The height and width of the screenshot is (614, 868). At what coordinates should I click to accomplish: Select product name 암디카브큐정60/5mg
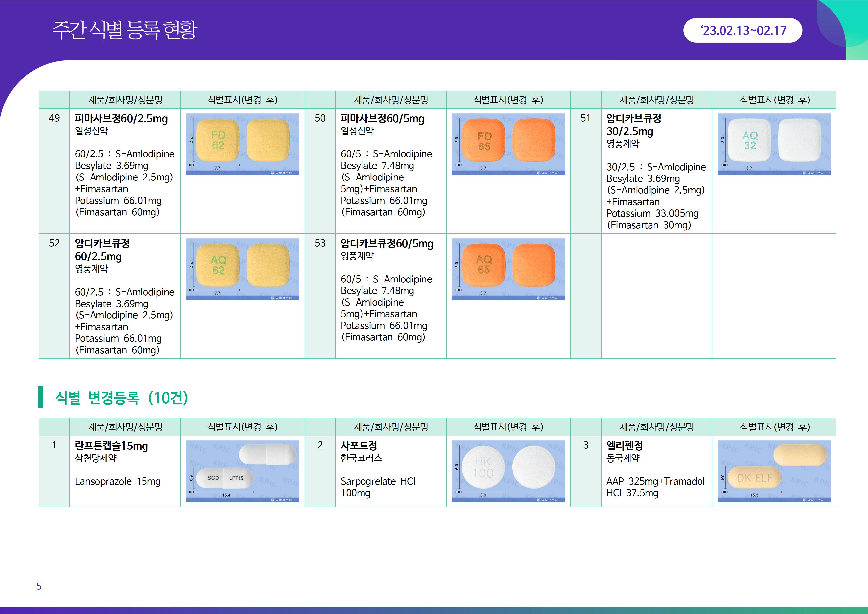pyautogui.click(x=387, y=244)
